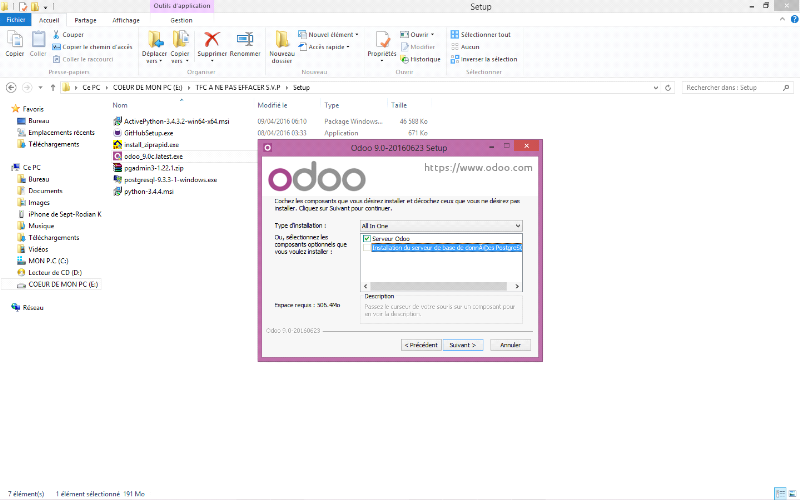This screenshot has height=500, width=800.
Task: Click Précédent button in Odoo setup
Action: pyautogui.click(x=421, y=345)
